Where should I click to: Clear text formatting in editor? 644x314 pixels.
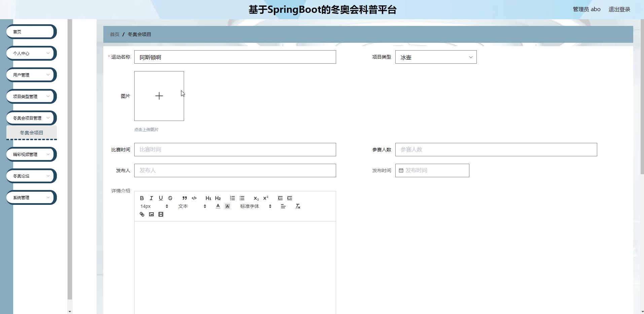coord(298,206)
